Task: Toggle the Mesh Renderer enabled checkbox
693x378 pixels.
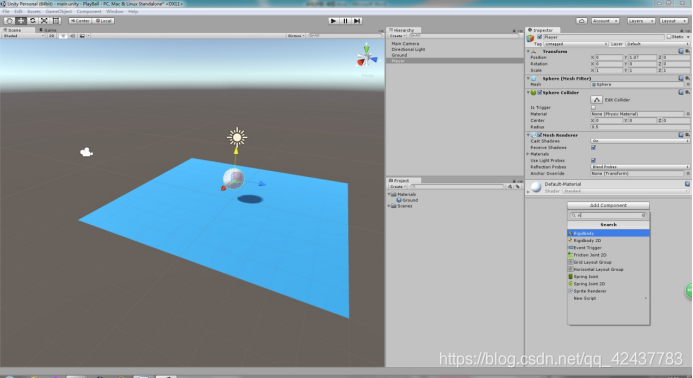Action: pyautogui.click(x=539, y=135)
